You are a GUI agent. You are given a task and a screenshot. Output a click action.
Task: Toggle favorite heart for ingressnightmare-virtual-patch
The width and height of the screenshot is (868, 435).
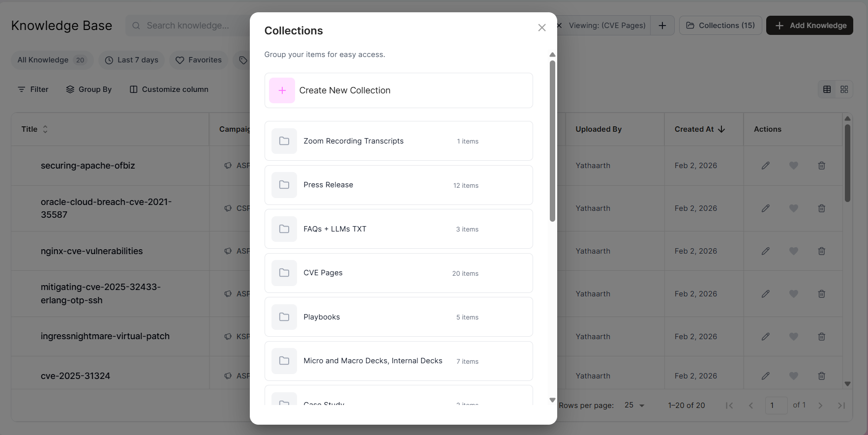pos(793,337)
